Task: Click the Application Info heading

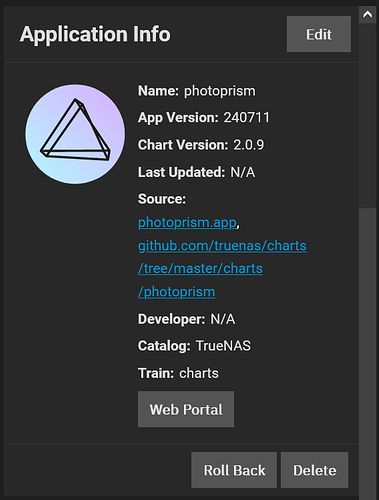Action: [95, 34]
